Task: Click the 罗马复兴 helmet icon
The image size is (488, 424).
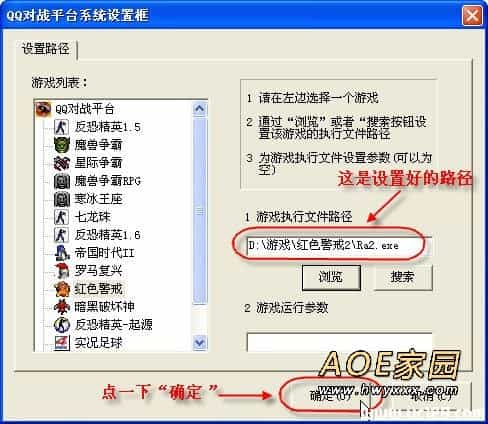Action: tap(62, 271)
